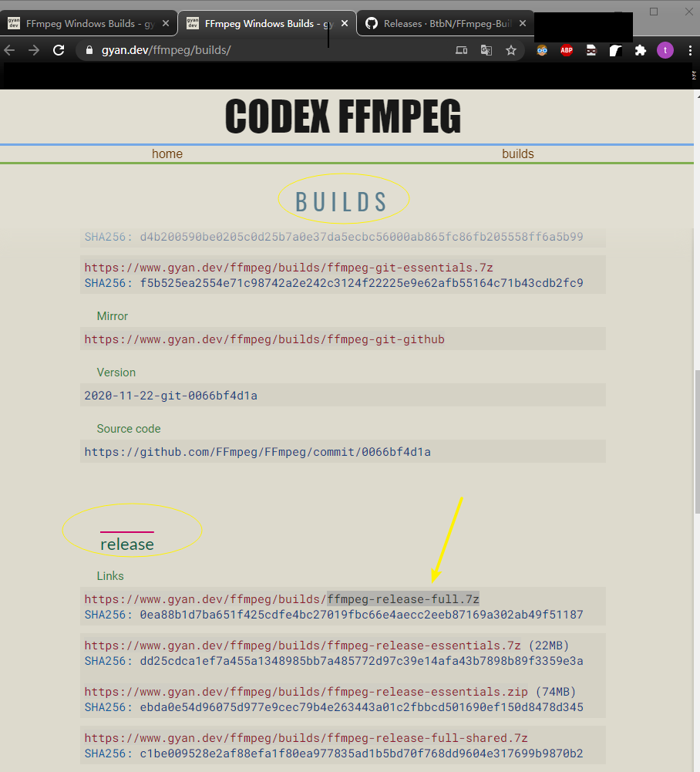Open the purple profile avatar
The width and height of the screenshot is (700, 772).
coord(665,50)
